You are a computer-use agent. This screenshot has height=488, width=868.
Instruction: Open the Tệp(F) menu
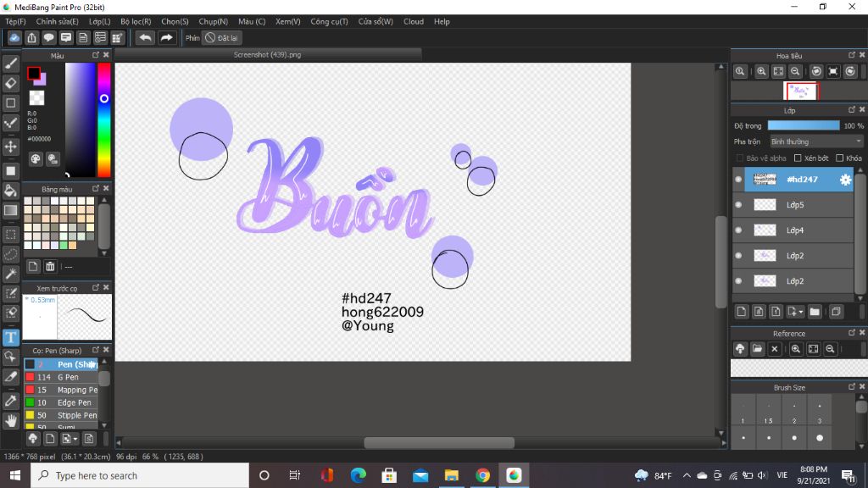pos(15,21)
